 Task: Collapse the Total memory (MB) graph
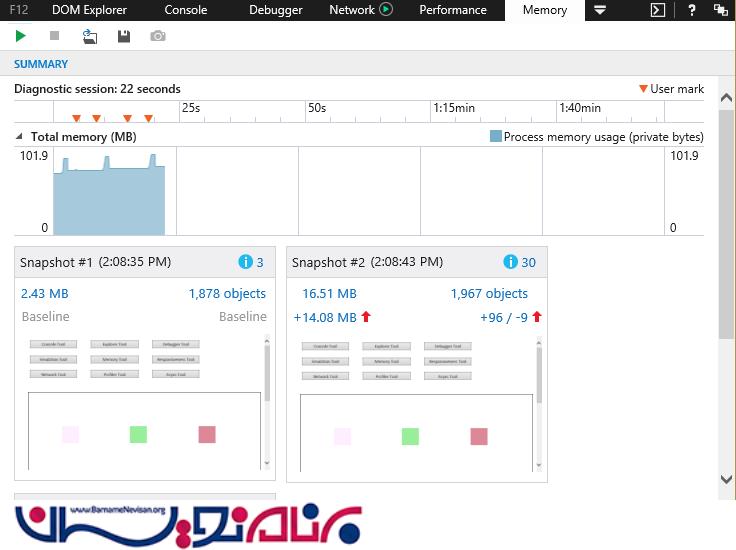click(x=19, y=137)
